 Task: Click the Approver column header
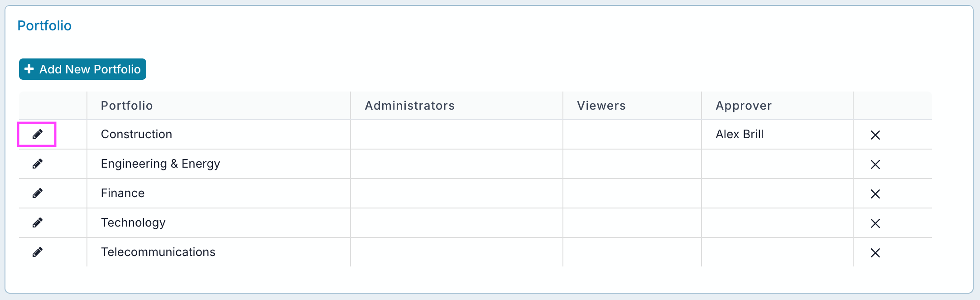click(x=744, y=106)
